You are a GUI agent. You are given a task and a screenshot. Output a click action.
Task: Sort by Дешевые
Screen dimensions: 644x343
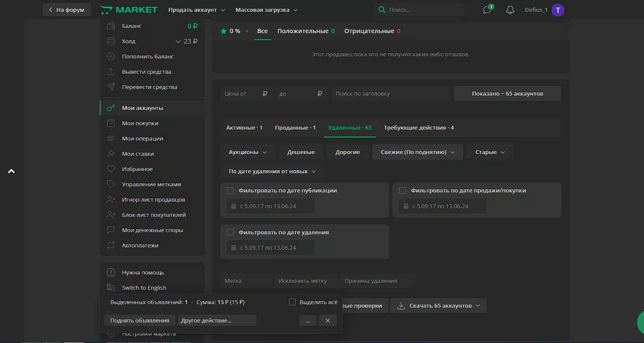[301, 152]
